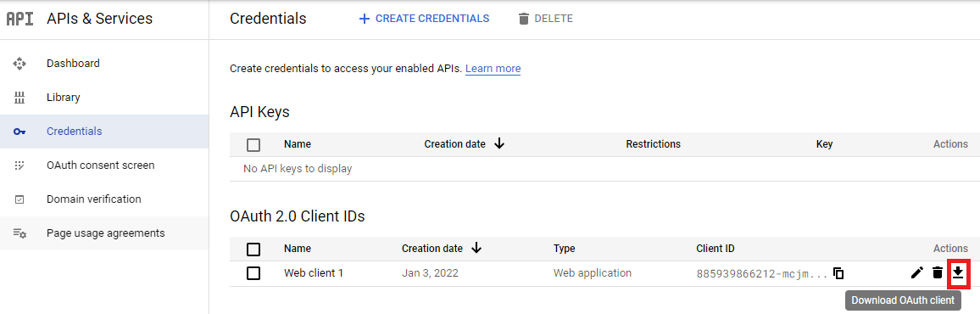Tick the Web client 1 row checkbox
This screenshot has width=980, height=314.
pyautogui.click(x=253, y=273)
